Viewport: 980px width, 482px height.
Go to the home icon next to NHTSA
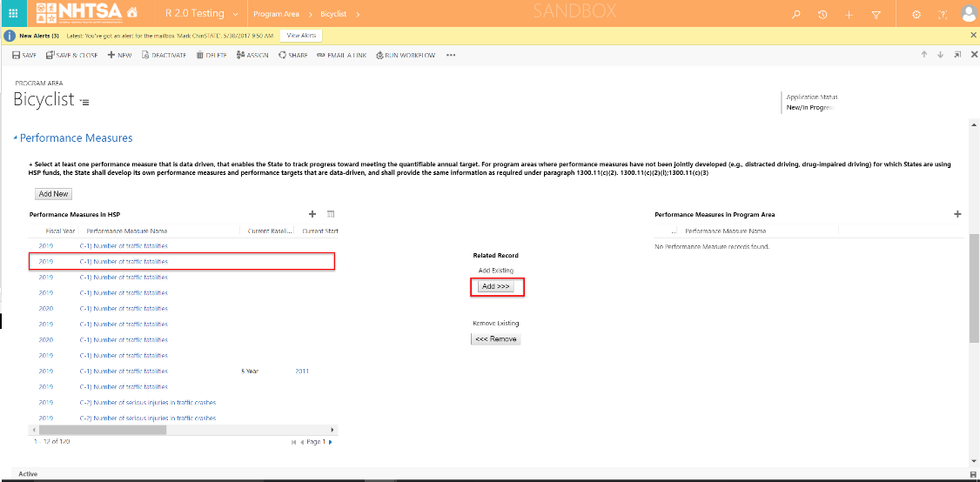(132, 12)
